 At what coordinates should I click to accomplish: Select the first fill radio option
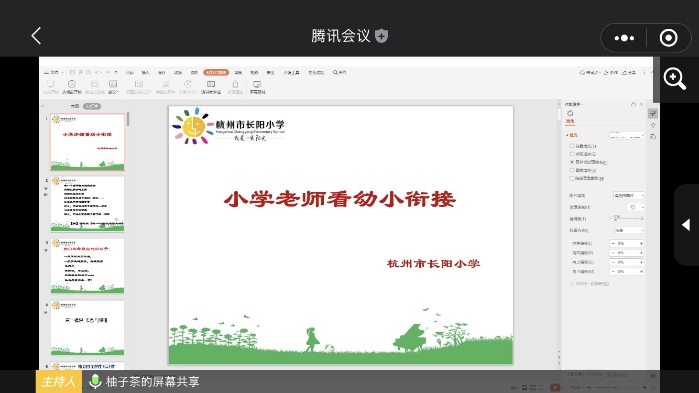click(x=572, y=146)
